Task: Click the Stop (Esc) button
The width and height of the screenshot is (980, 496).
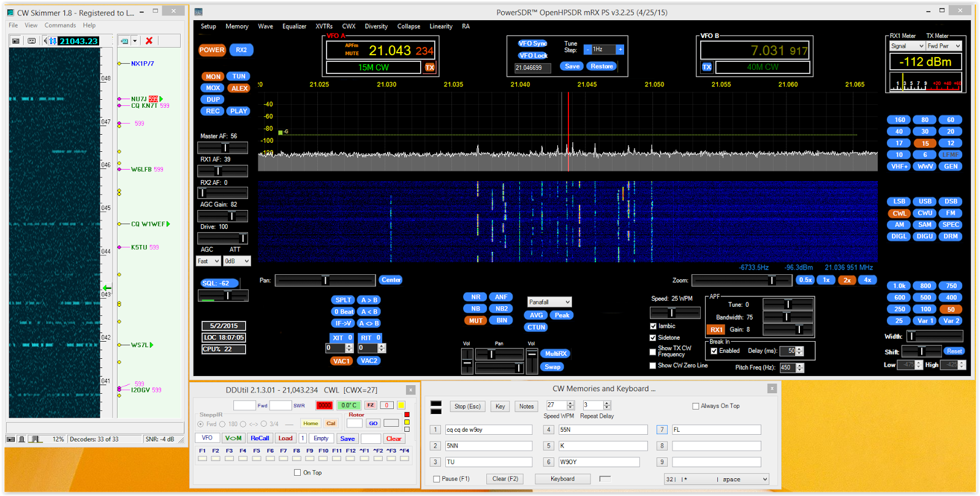Action: pos(467,406)
